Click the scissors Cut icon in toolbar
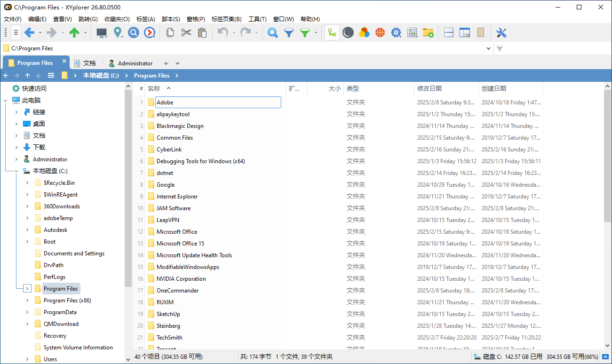Image resolution: width=612 pixels, height=364 pixels. (x=186, y=32)
